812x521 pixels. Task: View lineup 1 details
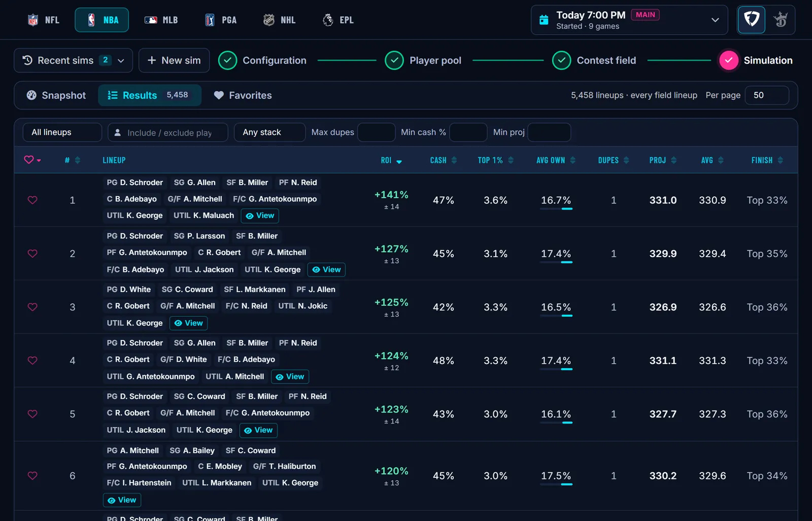click(260, 216)
